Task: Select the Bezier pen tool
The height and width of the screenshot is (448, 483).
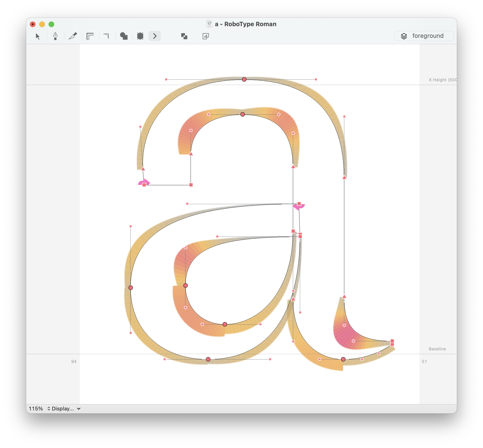Action: 55,36
